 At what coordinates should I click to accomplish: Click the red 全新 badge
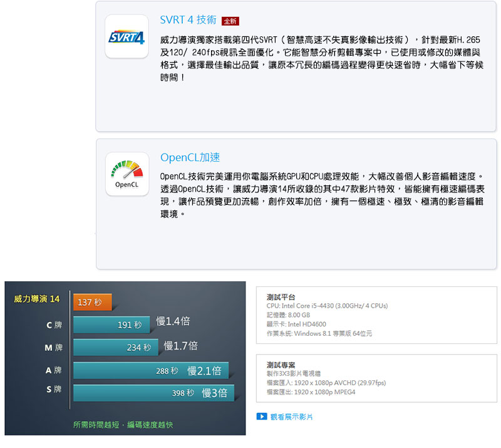(230, 21)
